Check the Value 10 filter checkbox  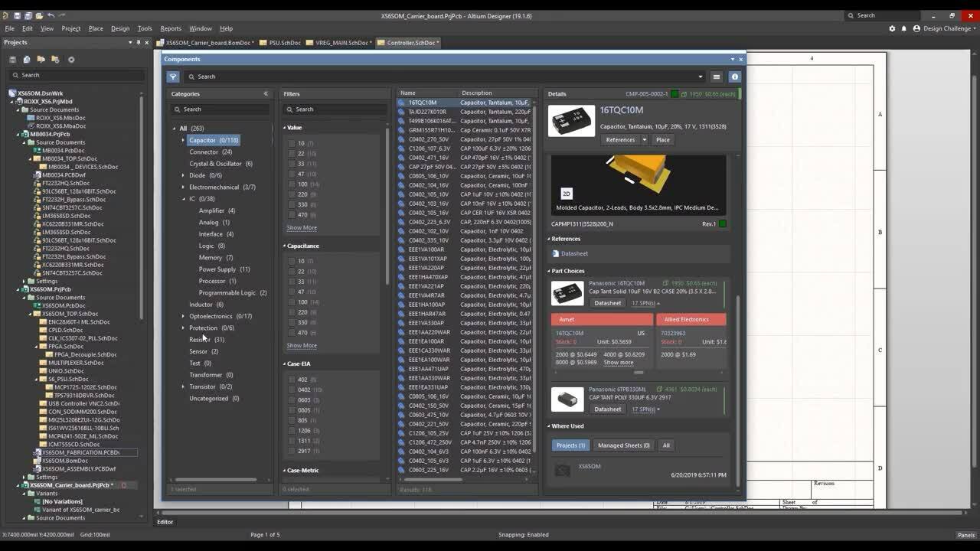292,143
